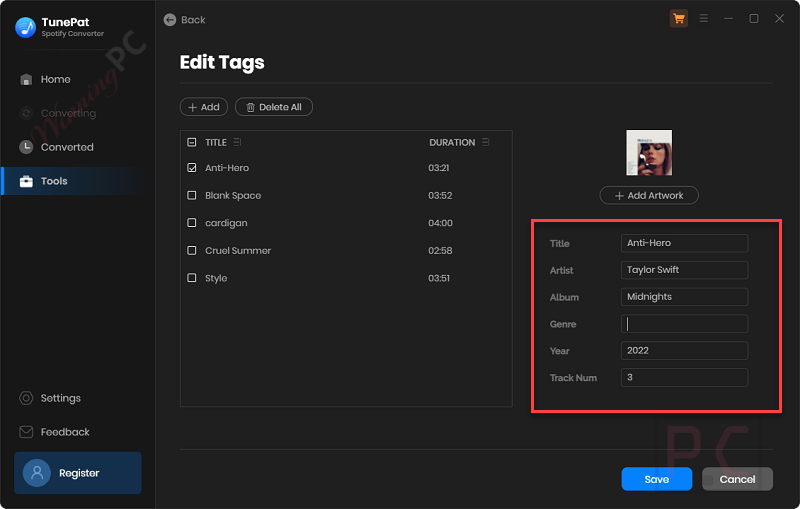Click the Converted clock icon

26,147
